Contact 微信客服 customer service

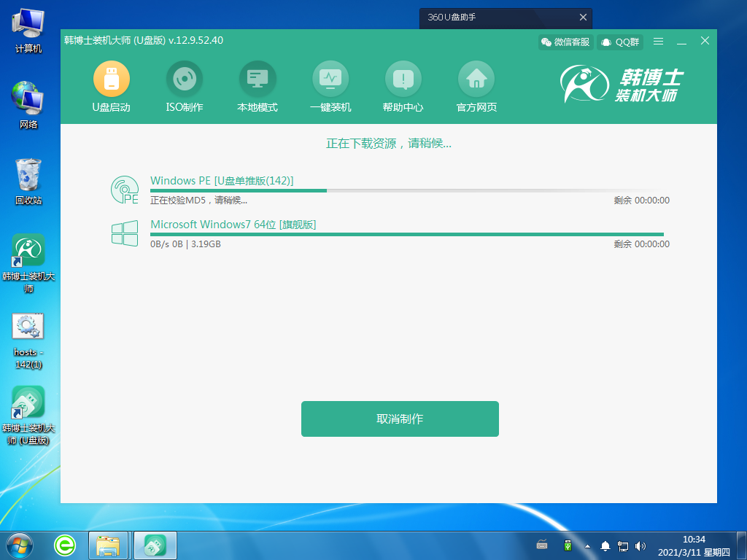click(565, 42)
